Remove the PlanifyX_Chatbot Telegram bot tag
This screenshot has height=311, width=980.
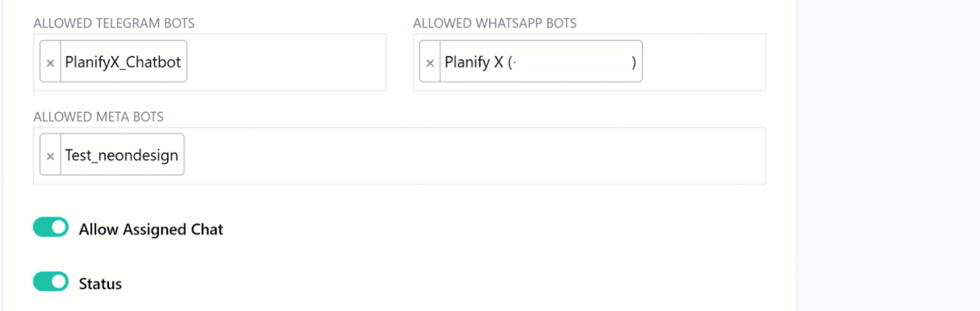pyautogui.click(x=50, y=62)
